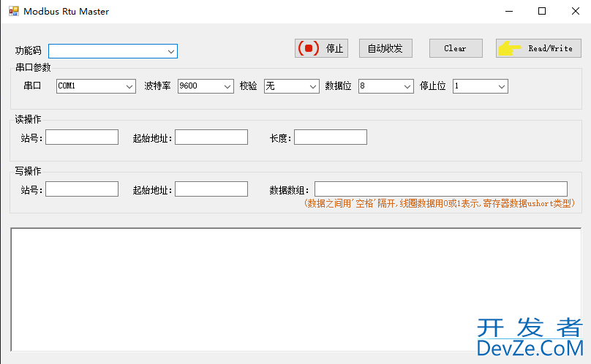Focus the 读操作 站号 input field

82,137
